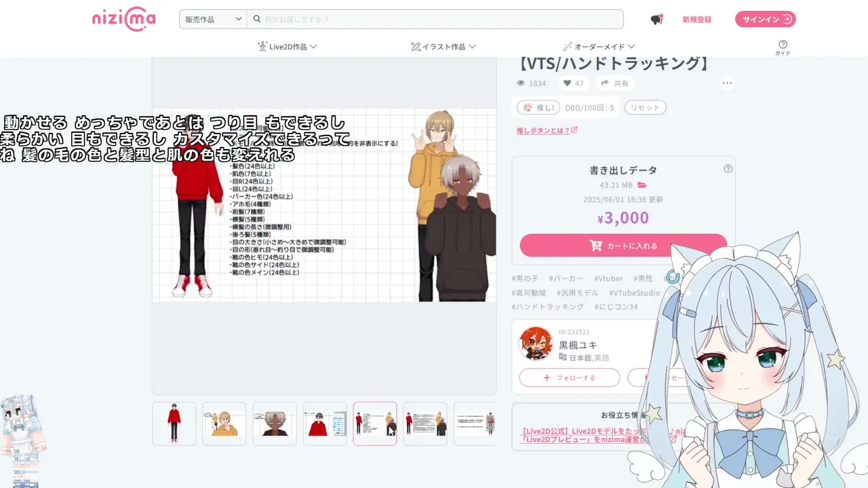Open the 黒楓ユキ creator name link
Viewport: 868px width, 488px height.
(578, 345)
